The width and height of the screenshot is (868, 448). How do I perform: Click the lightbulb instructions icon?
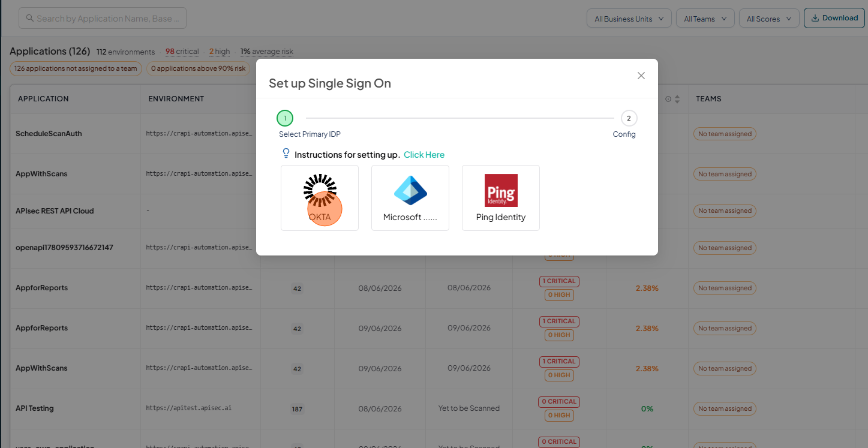pos(286,154)
